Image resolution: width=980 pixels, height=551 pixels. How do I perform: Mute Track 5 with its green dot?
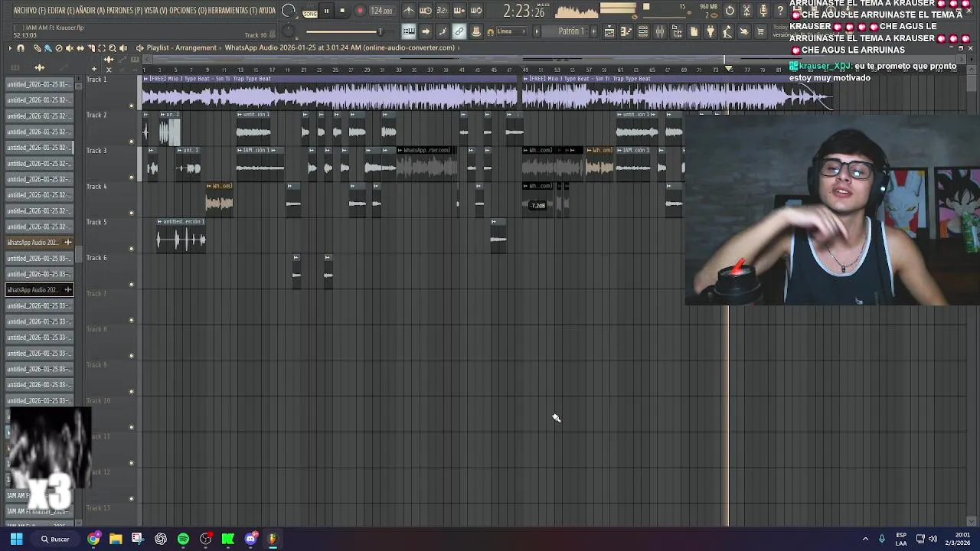[131, 249]
